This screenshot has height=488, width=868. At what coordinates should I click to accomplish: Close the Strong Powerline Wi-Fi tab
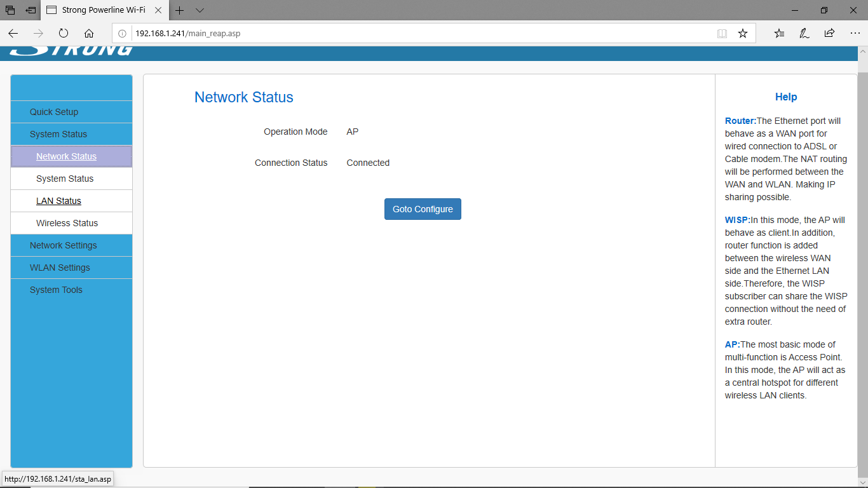158,10
